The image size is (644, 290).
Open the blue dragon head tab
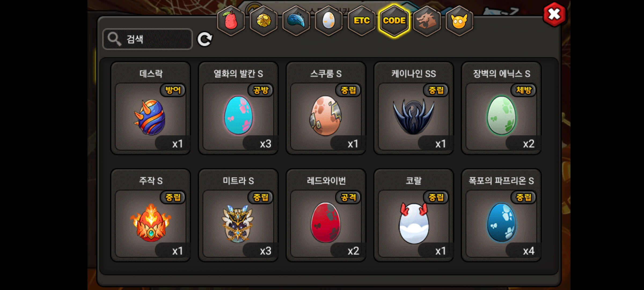(x=296, y=20)
